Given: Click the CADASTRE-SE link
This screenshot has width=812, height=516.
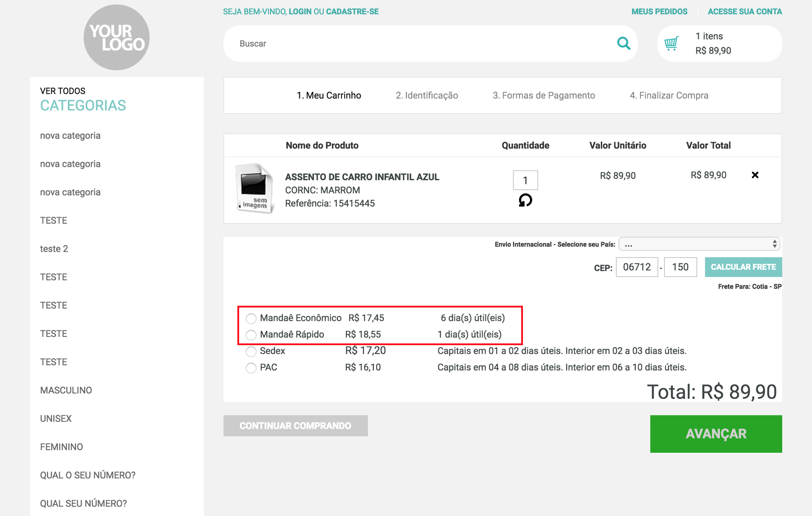Looking at the screenshot, I should (x=352, y=12).
